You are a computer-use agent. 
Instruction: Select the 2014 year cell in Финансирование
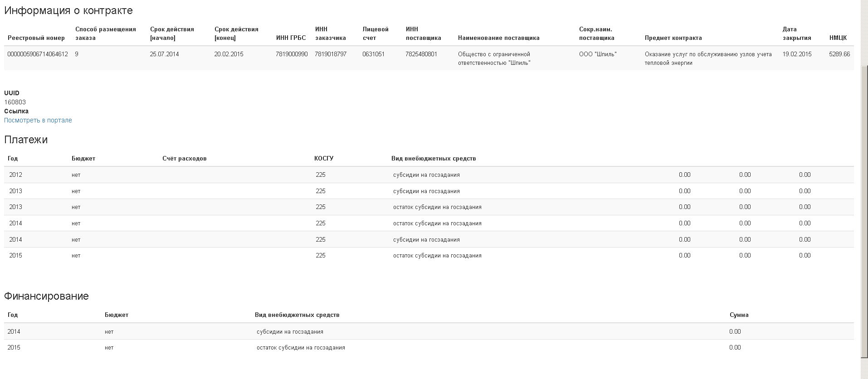14,332
